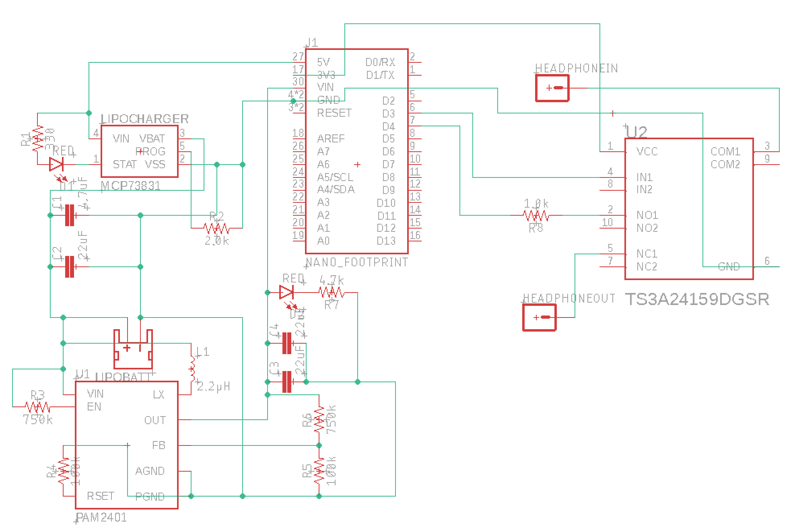Click the D1/TX pin label

click(x=381, y=75)
